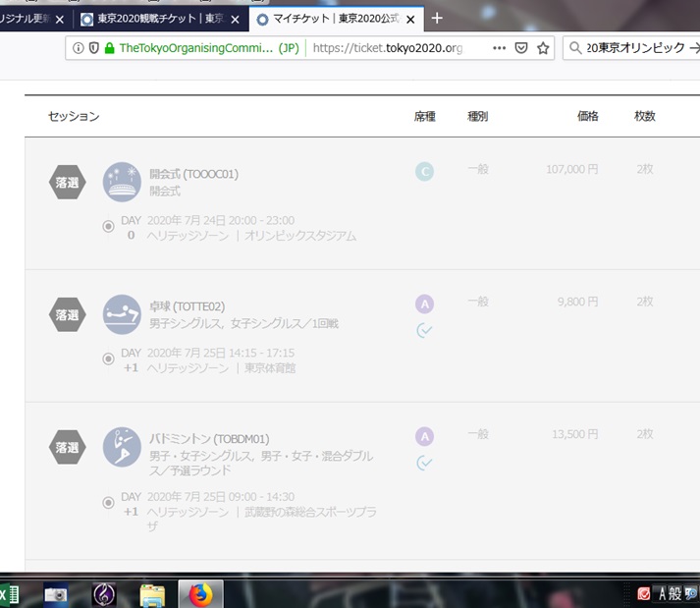
Task: Switch to the 東京2020観戦チケット tab
Action: coord(161,19)
